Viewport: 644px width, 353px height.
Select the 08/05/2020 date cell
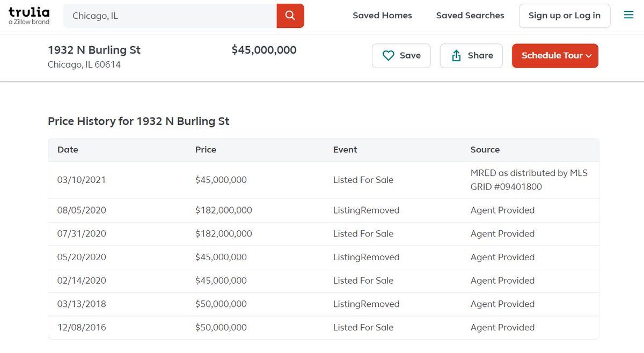pyautogui.click(x=82, y=210)
